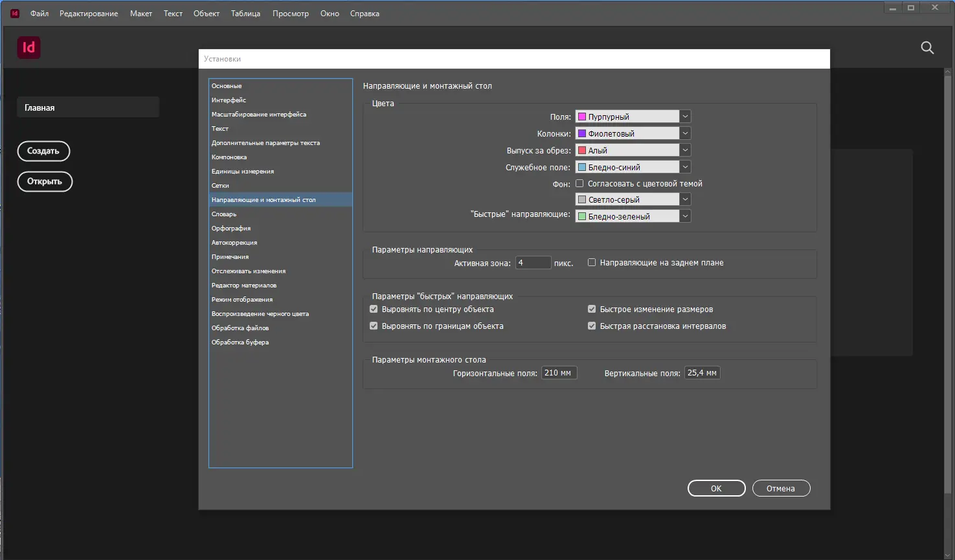
Task: Click the 'Активная зона' input field
Action: click(x=534, y=263)
